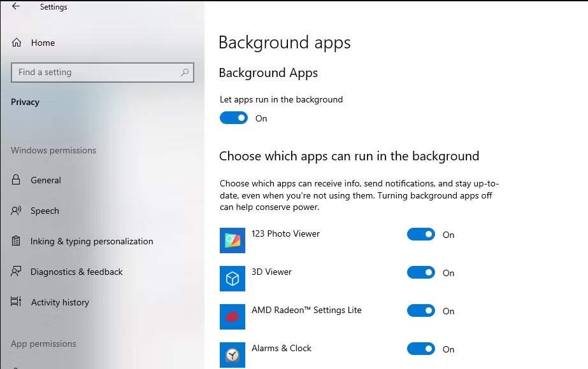Click the Alarms & Clock app icon

point(232,355)
